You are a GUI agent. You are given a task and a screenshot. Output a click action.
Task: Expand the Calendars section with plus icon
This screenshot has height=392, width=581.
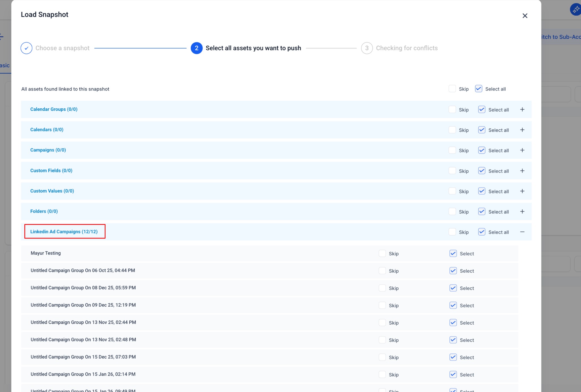522,130
